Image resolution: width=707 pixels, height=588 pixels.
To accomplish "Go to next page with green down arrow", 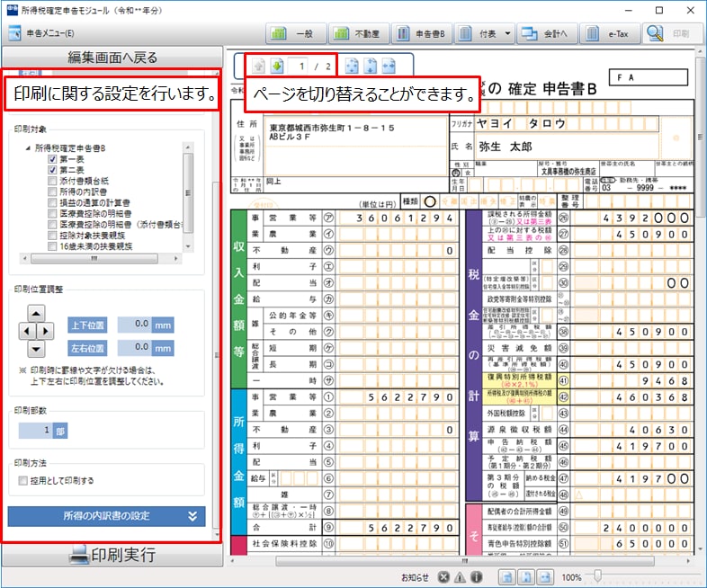I will tap(277, 67).
